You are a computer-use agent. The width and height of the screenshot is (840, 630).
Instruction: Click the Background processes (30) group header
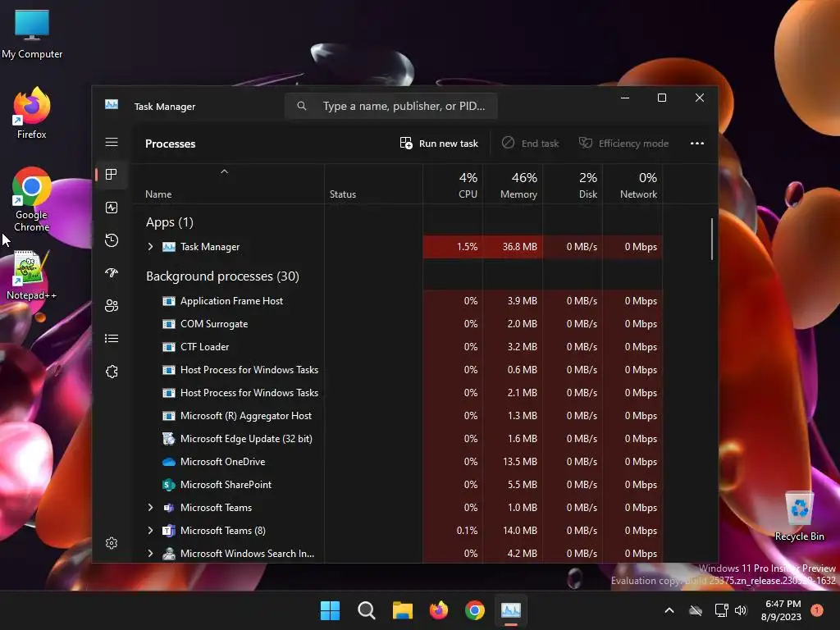pos(222,276)
